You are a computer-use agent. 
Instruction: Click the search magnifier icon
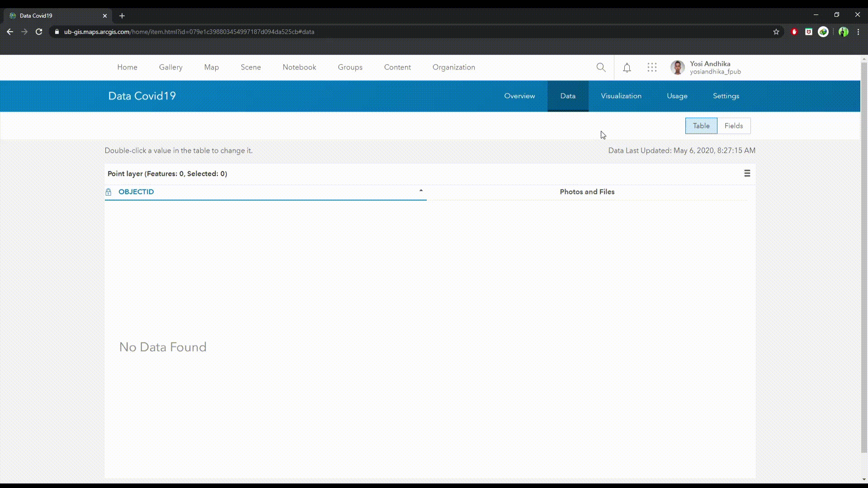601,67
